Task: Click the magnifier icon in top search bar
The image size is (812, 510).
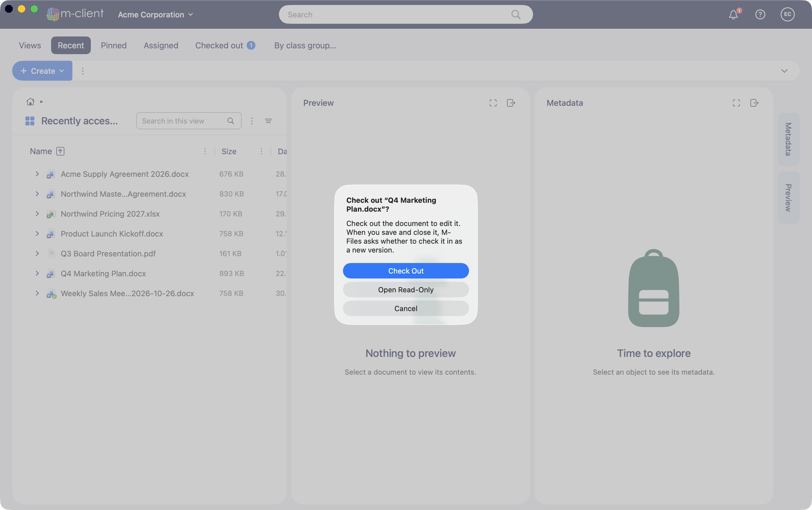Action: 516,15
